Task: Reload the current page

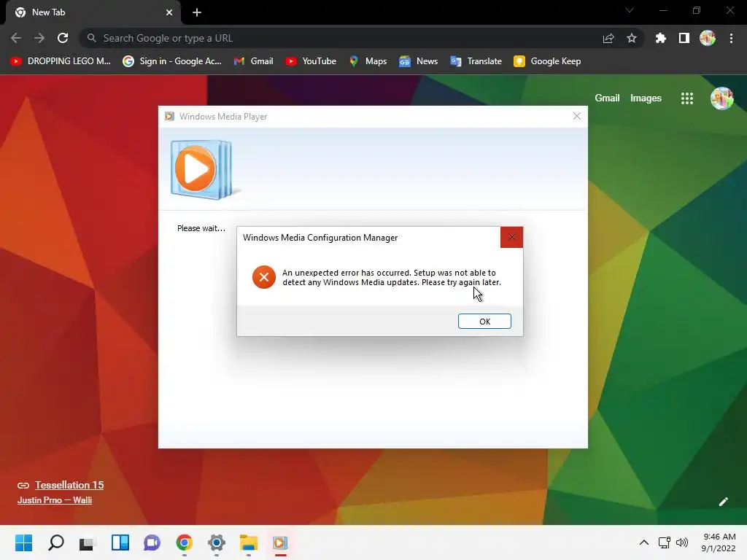Action: [x=63, y=38]
